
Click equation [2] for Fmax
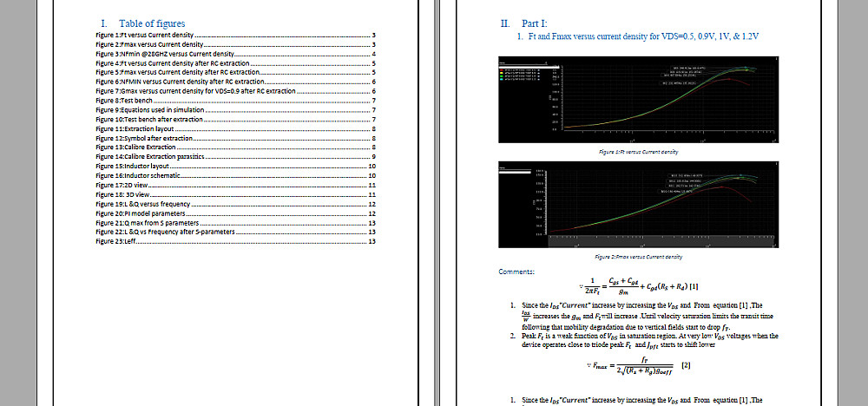[638, 365]
